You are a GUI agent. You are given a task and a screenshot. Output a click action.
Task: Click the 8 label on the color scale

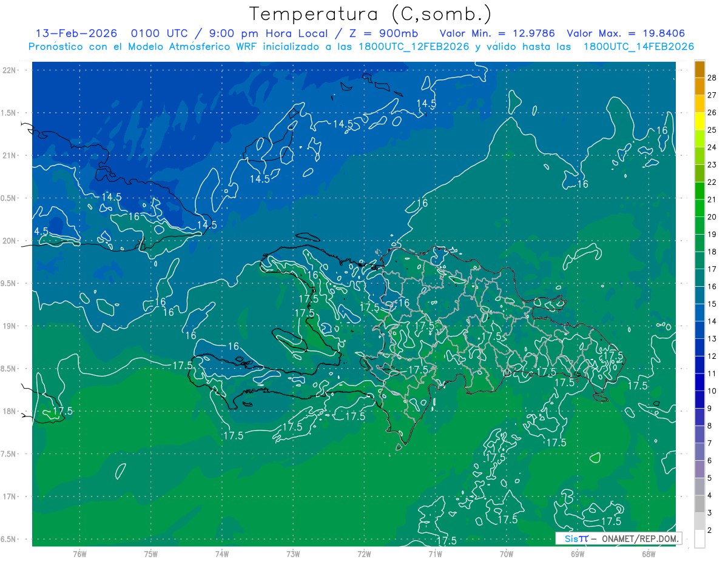pyautogui.click(x=710, y=426)
